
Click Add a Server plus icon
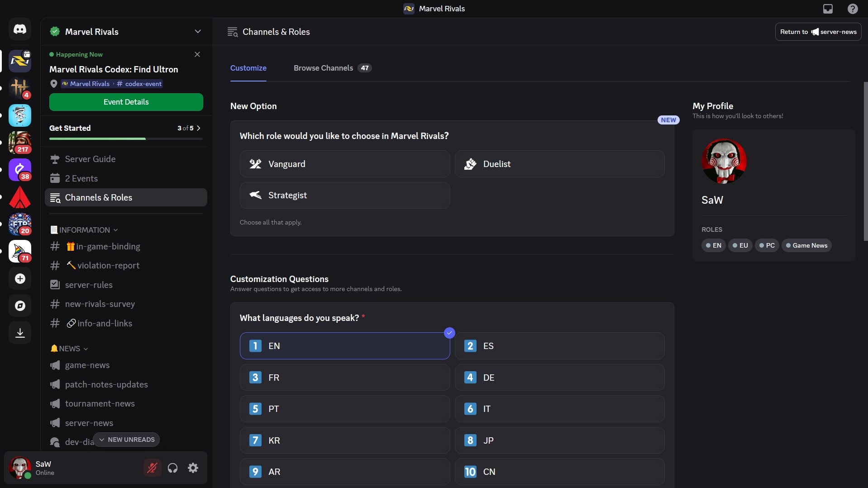(20, 278)
